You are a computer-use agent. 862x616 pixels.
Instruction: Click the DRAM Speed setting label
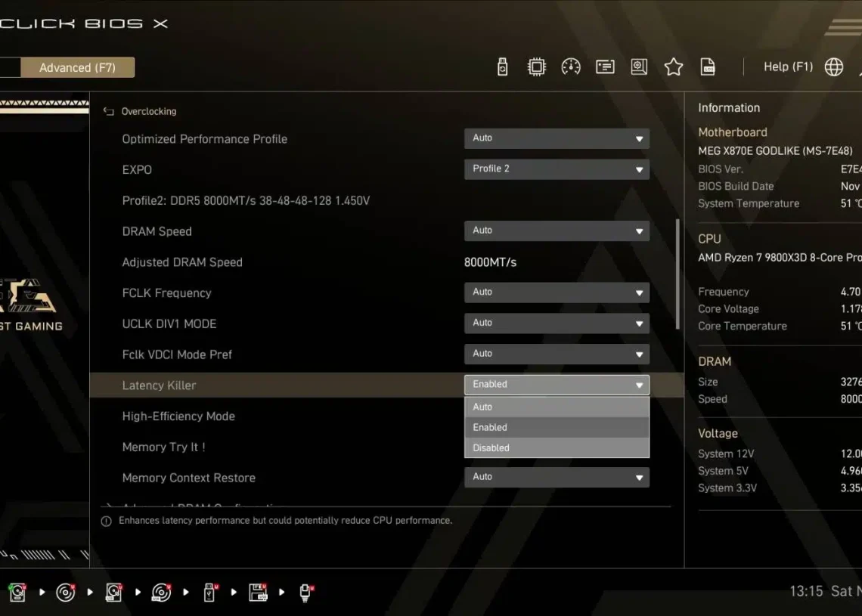click(157, 232)
